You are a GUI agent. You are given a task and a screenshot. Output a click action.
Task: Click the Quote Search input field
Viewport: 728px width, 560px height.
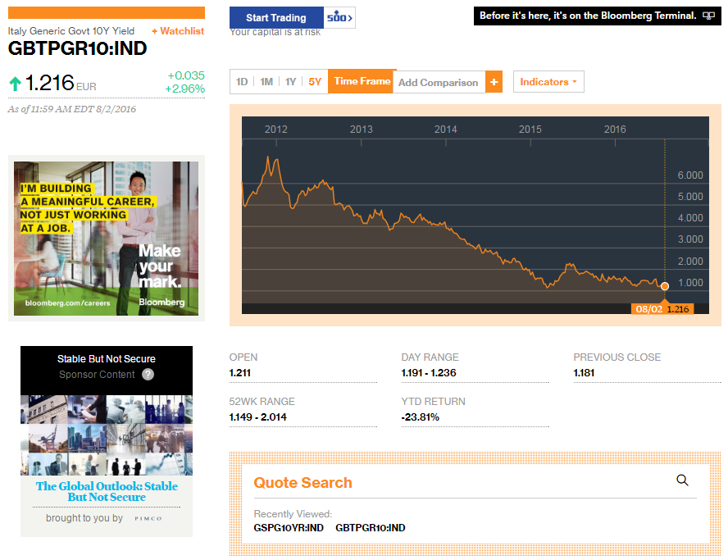475,482
